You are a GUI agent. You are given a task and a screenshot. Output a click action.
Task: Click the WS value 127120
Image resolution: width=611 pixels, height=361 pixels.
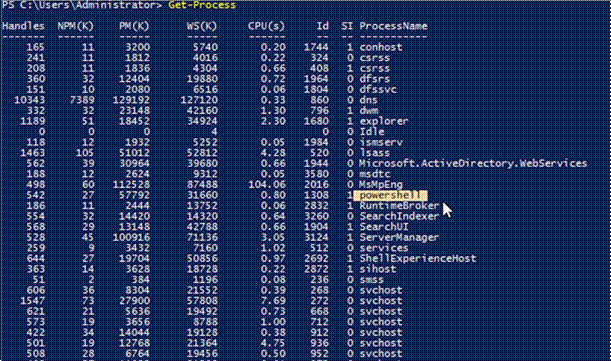point(199,100)
